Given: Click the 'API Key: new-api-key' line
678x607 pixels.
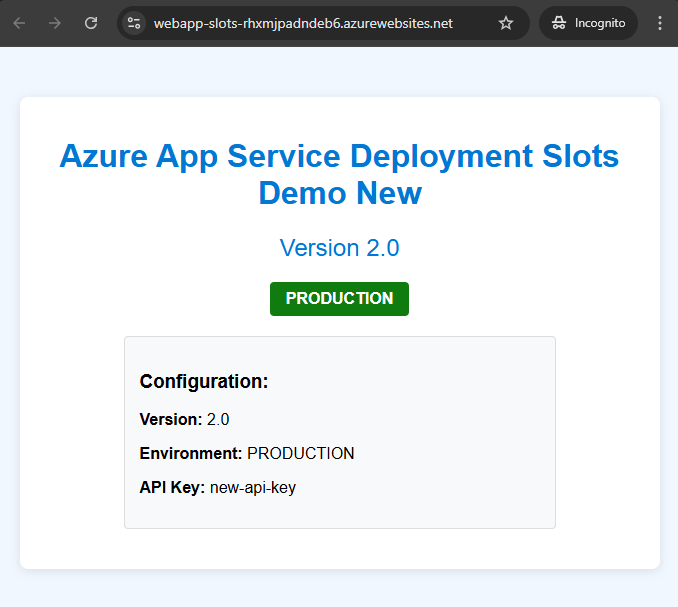Looking at the screenshot, I should (x=217, y=488).
